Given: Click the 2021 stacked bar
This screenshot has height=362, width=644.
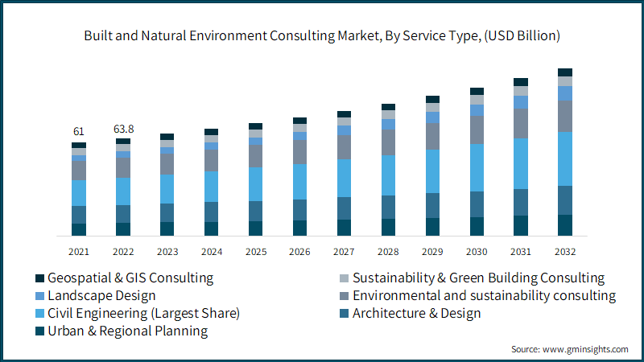Looking at the screenshot, I should tap(79, 189).
